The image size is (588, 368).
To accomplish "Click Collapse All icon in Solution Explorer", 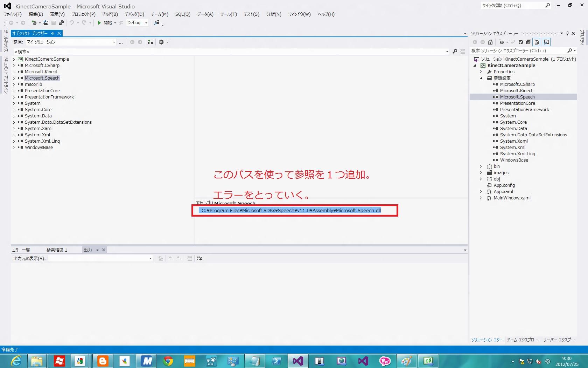I will pyautogui.click(x=528, y=42).
